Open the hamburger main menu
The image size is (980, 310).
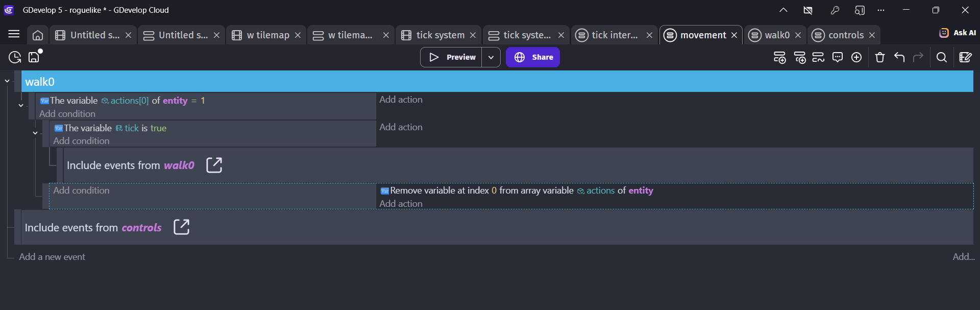[14, 34]
